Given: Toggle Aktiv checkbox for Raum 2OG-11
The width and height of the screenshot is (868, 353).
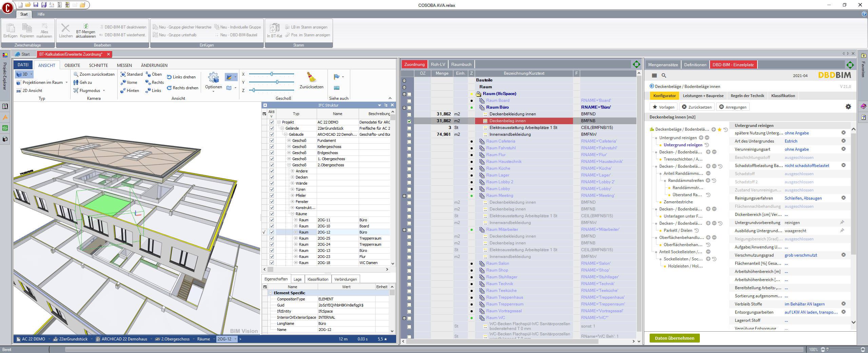Looking at the screenshot, I should coord(272,220).
